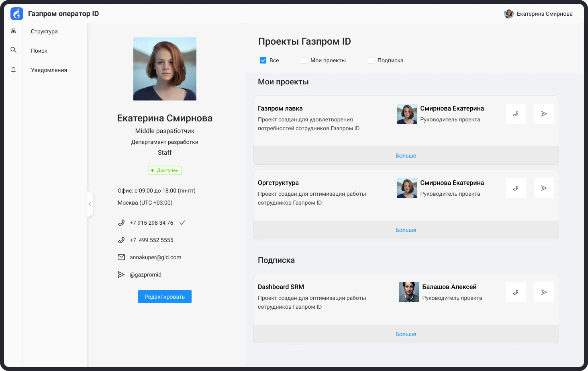The height and width of the screenshot is (371, 588).
Task: Enable the Подписка filter checkbox
Action: pos(371,60)
